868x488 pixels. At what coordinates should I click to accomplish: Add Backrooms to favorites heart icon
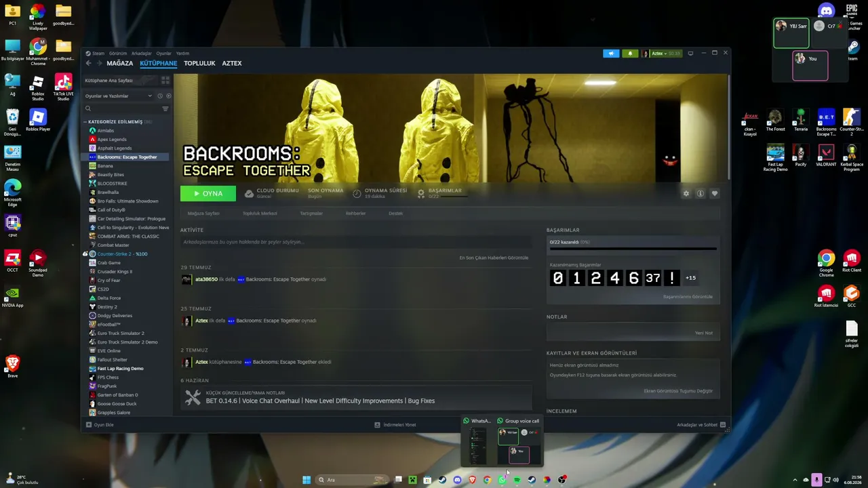coord(715,194)
